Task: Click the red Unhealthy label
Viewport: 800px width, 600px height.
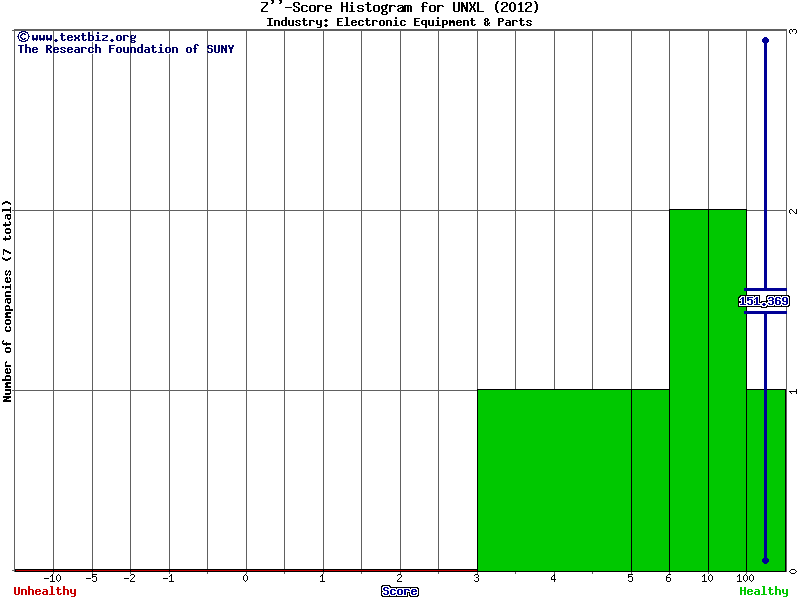Action: (45, 591)
